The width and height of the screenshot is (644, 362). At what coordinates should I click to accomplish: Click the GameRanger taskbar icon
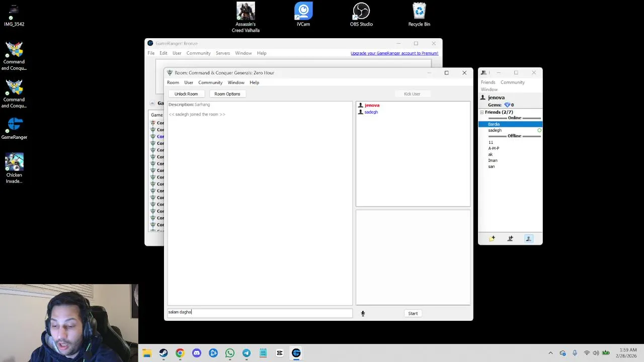tap(296, 353)
